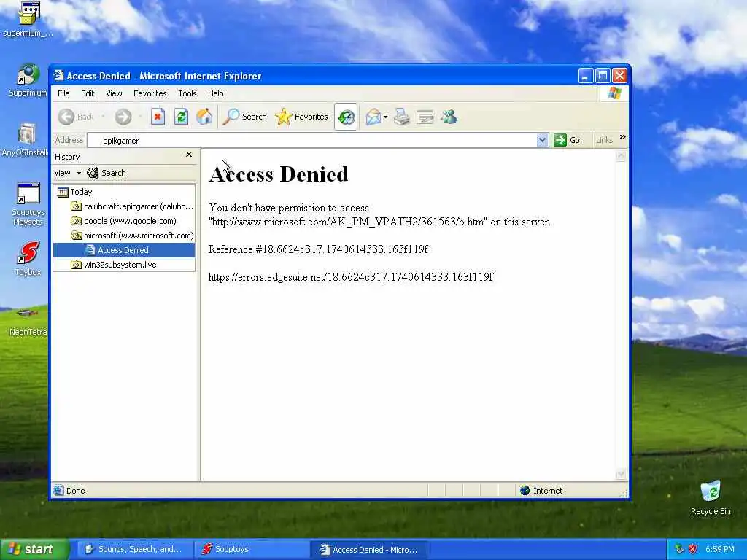Select the supermium_ installer desktop icon

click(x=28, y=20)
